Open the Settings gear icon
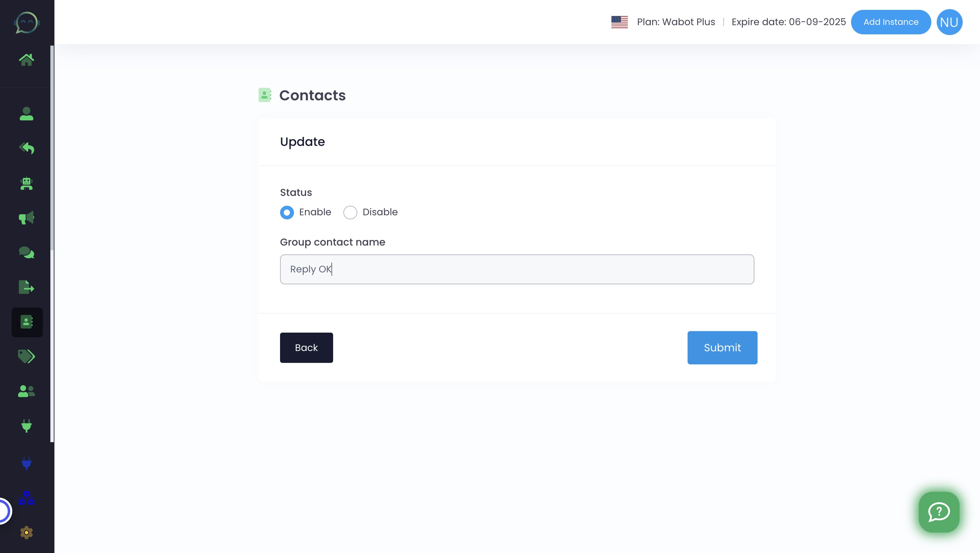Screen dimensions: 980x553 tap(26, 533)
